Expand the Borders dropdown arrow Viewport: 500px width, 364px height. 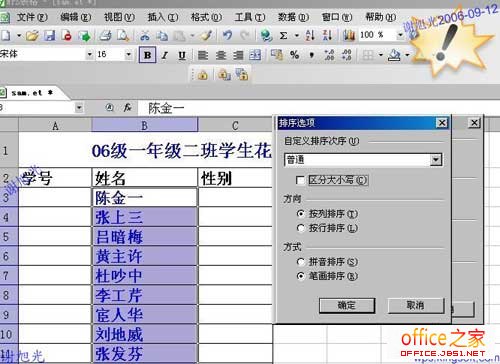coord(380,55)
